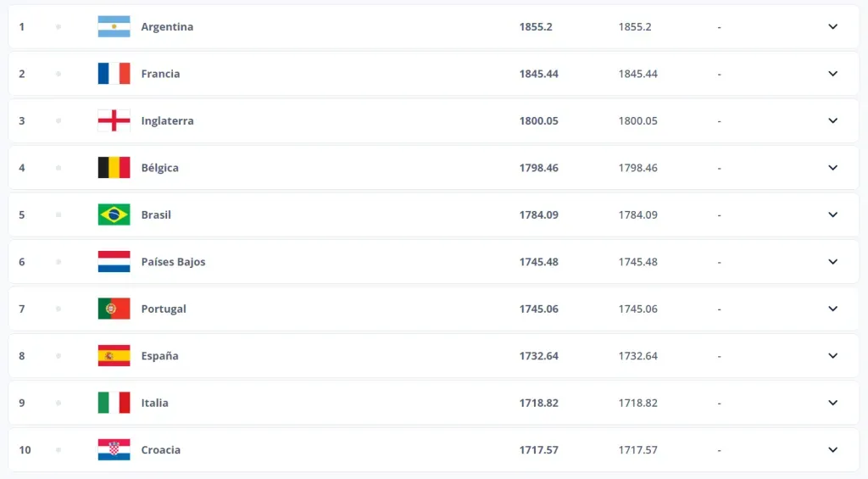
Task: Click the Países Bajos flag icon
Action: click(x=114, y=262)
